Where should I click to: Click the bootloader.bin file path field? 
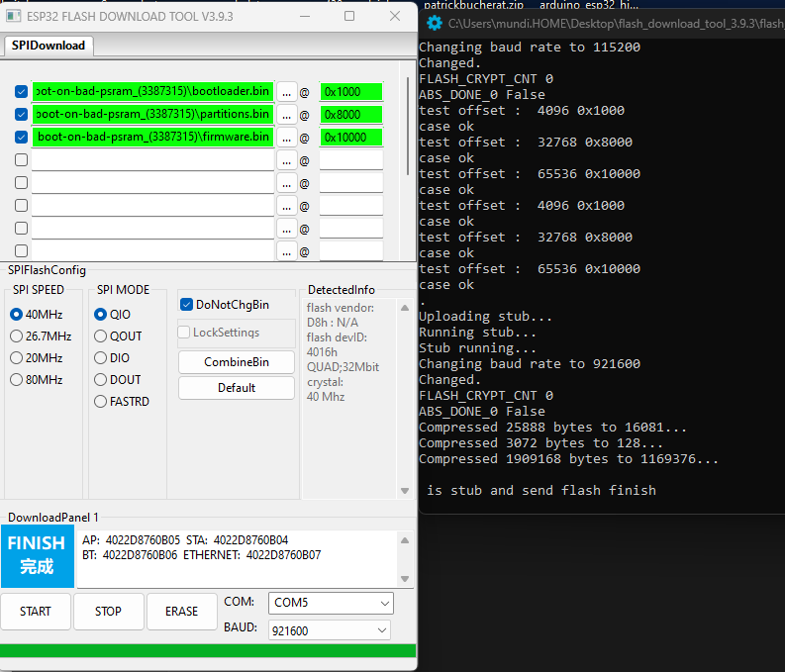click(152, 92)
